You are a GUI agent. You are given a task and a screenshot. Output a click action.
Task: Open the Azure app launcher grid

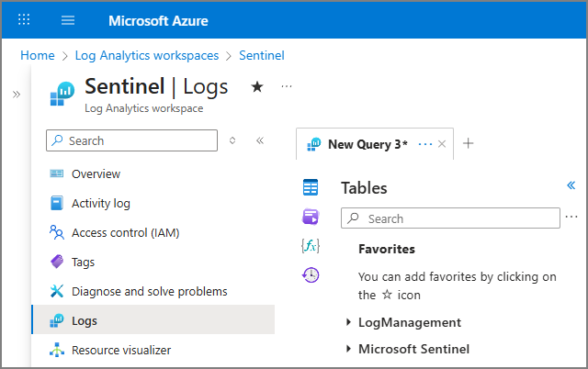24,19
